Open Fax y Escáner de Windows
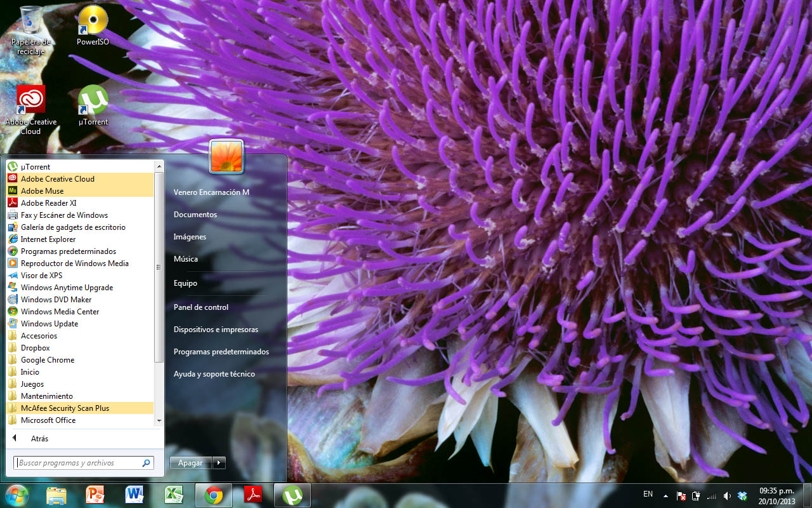The width and height of the screenshot is (812, 508). (80, 215)
